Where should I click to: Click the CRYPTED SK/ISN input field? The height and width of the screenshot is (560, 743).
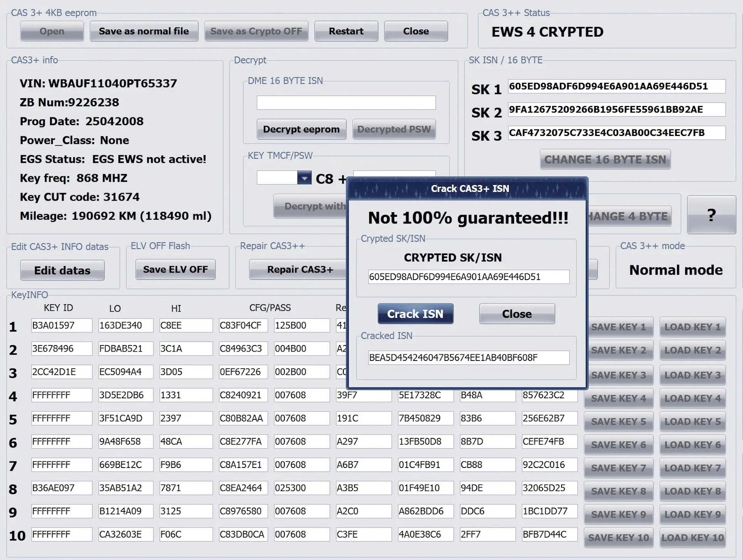click(469, 277)
